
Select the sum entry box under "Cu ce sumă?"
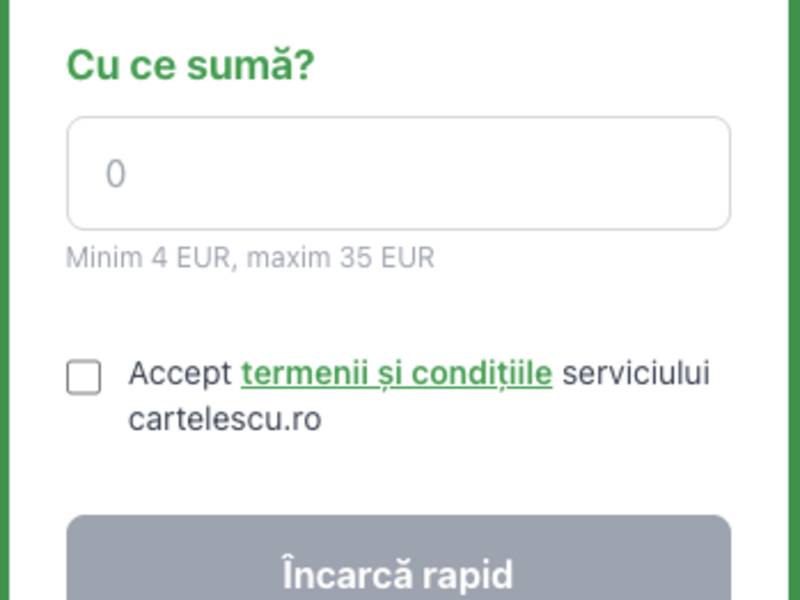[x=398, y=174]
